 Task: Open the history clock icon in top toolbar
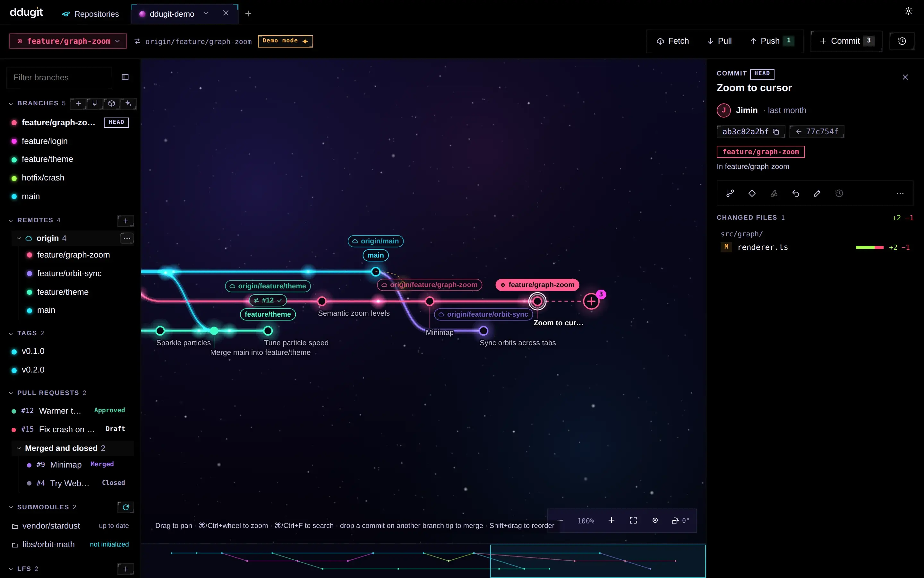pos(902,41)
